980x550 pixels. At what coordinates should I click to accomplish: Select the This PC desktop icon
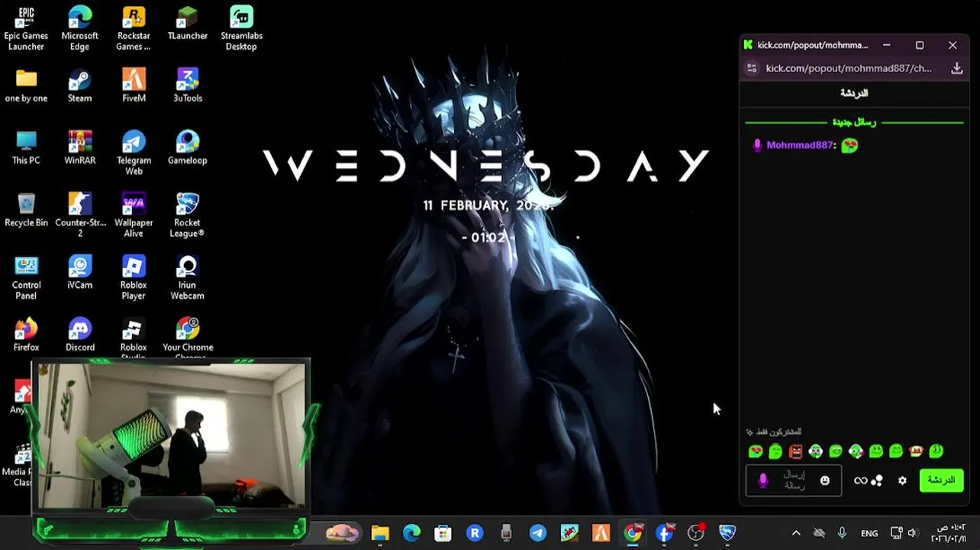[x=26, y=147]
